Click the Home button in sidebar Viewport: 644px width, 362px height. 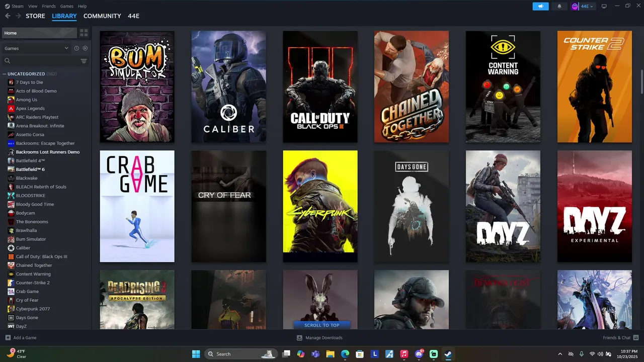click(39, 33)
